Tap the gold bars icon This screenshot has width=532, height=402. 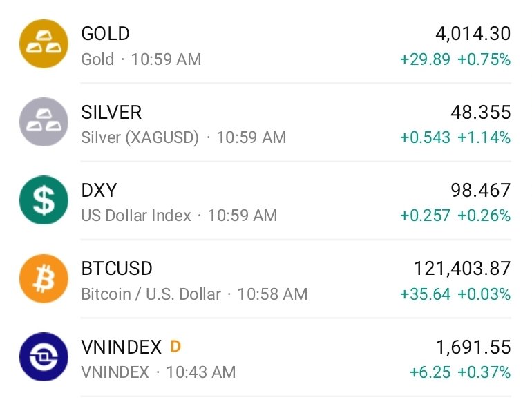(x=44, y=44)
